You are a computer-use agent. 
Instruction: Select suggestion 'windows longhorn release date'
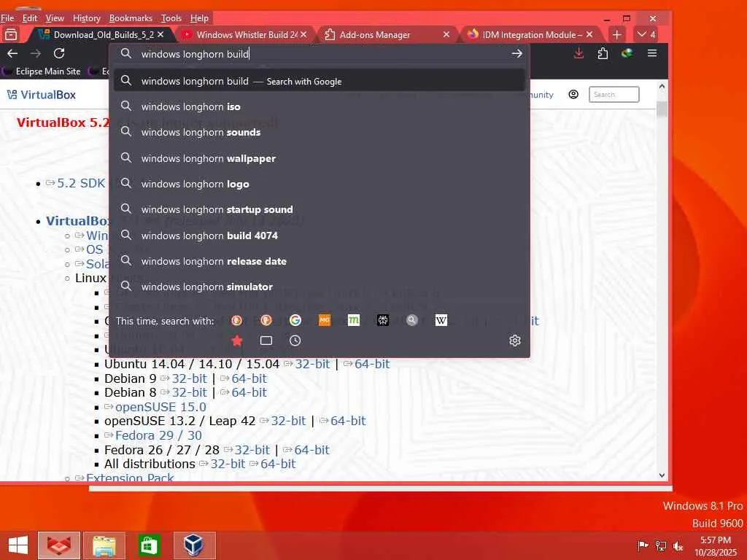pyautogui.click(x=320, y=261)
